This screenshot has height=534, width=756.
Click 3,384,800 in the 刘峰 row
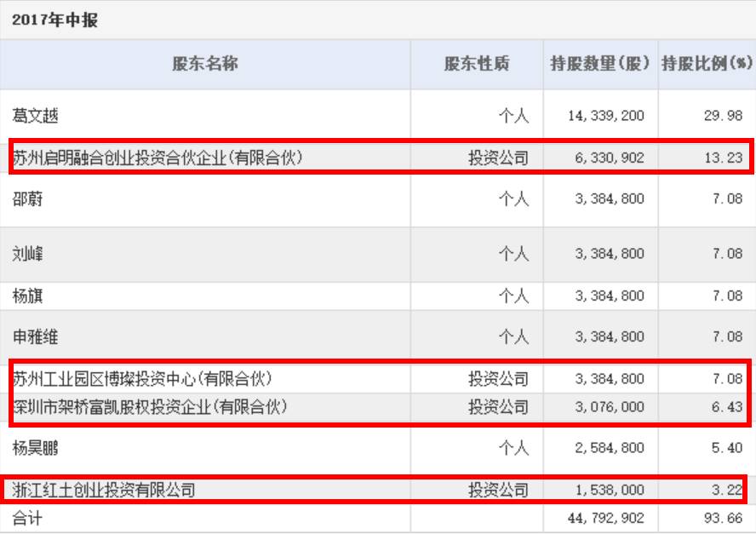[610, 254]
